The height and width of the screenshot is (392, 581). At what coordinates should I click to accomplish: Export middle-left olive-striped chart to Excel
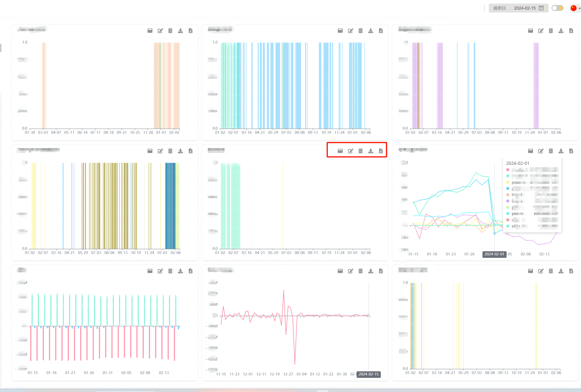coord(190,151)
